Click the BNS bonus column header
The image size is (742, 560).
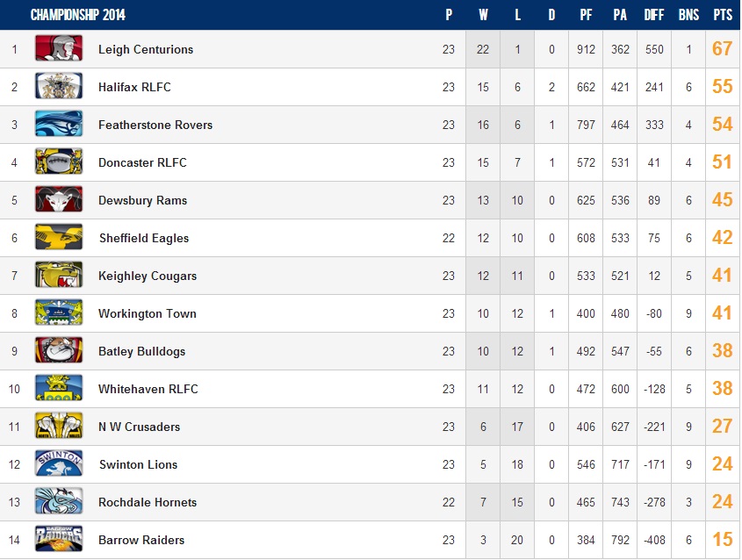click(688, 15)
